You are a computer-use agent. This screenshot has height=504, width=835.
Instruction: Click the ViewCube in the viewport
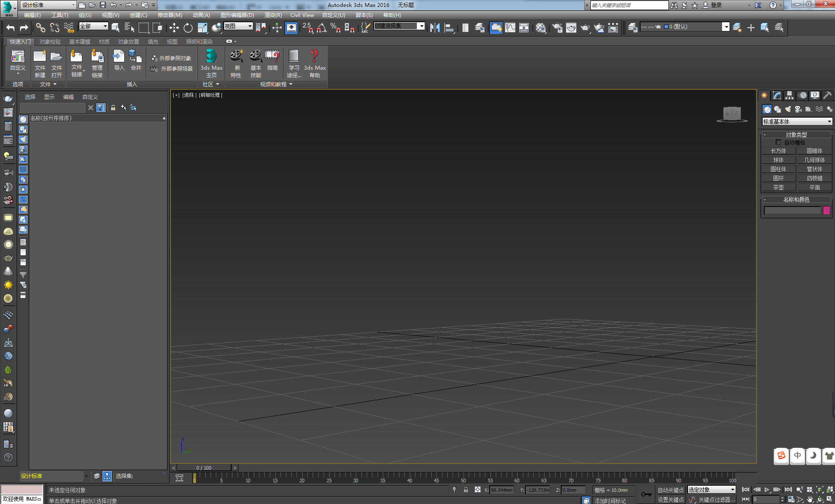click(732, 114)
